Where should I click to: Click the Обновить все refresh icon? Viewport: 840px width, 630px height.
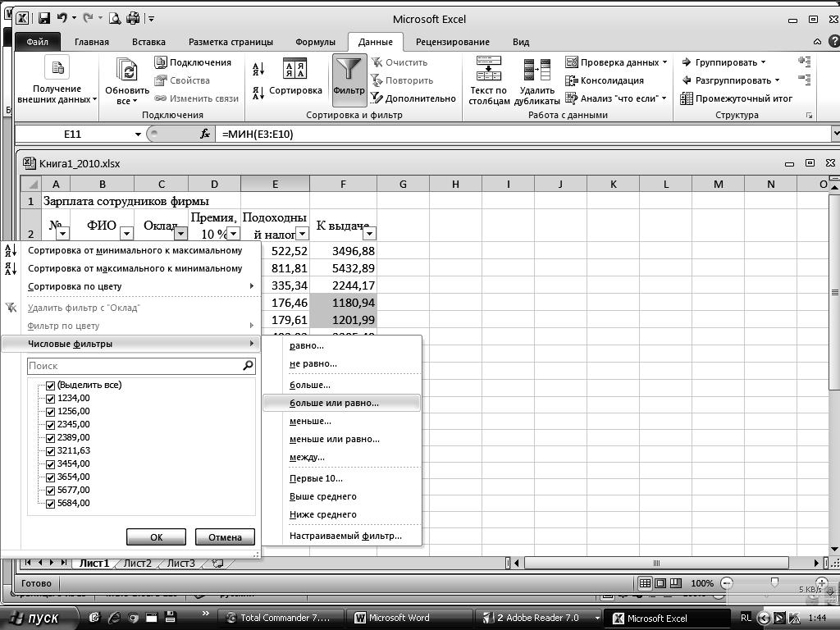(127, 70)
